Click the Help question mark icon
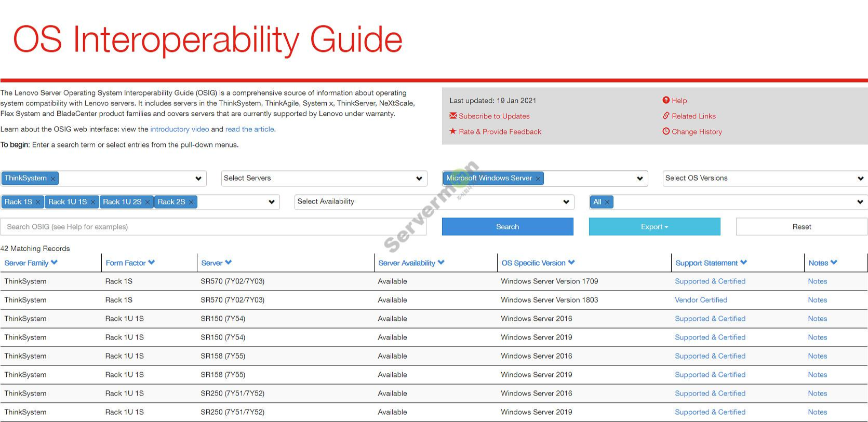 point(666,100)
